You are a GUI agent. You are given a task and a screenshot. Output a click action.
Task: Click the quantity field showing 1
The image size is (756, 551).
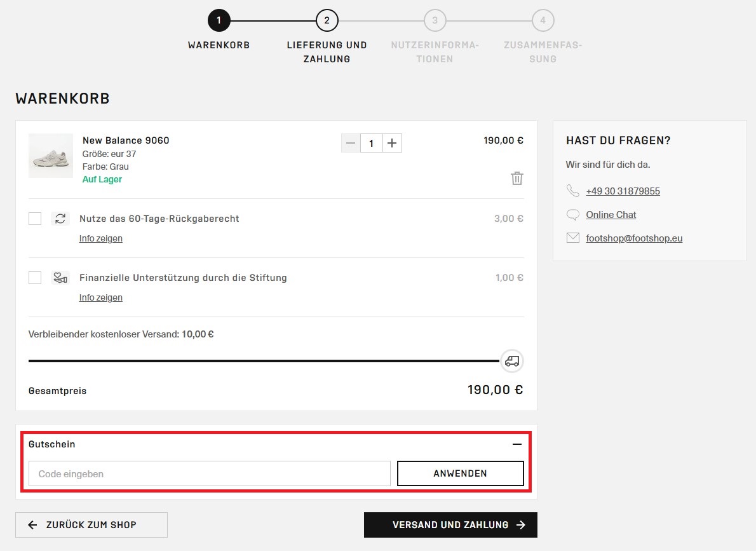pyautogui.click(x=371, y=143)
